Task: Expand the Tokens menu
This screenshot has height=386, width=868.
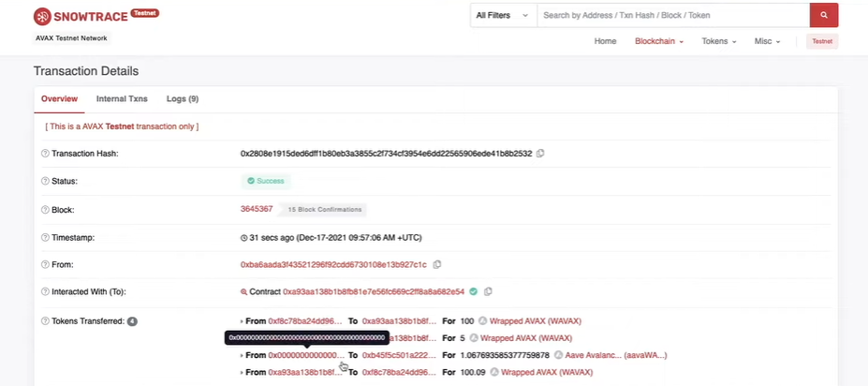Action: (718, 41)
